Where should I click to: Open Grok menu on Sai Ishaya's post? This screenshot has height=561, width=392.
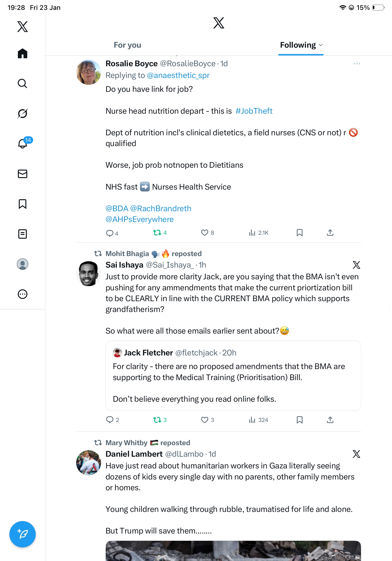(356, 265)
